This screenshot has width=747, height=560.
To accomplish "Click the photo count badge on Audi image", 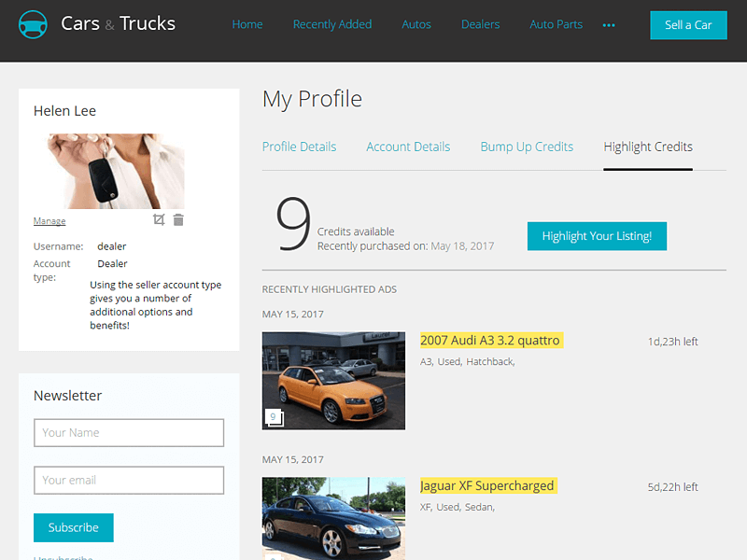I will click(x=274, y=417).
